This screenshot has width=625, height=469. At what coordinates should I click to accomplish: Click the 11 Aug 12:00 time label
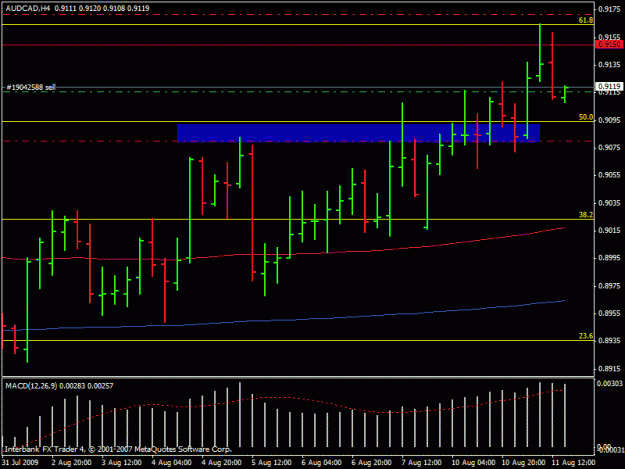(x=574, y=462)
